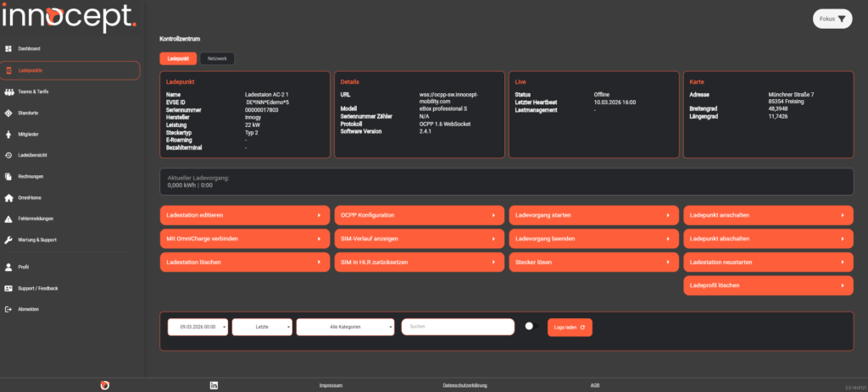This screenshot has width=868, height=392.
Task: Click into the Suchen search field
Action: coord(458,327)
